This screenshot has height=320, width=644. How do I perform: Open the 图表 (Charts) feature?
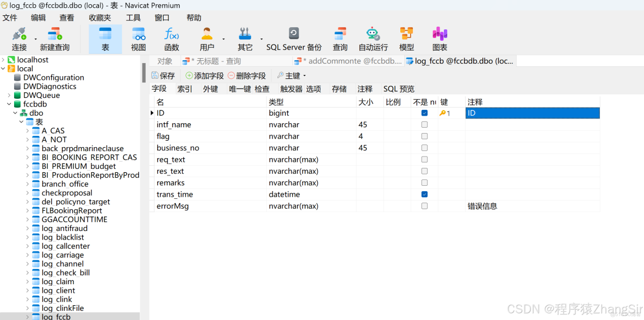439,38
